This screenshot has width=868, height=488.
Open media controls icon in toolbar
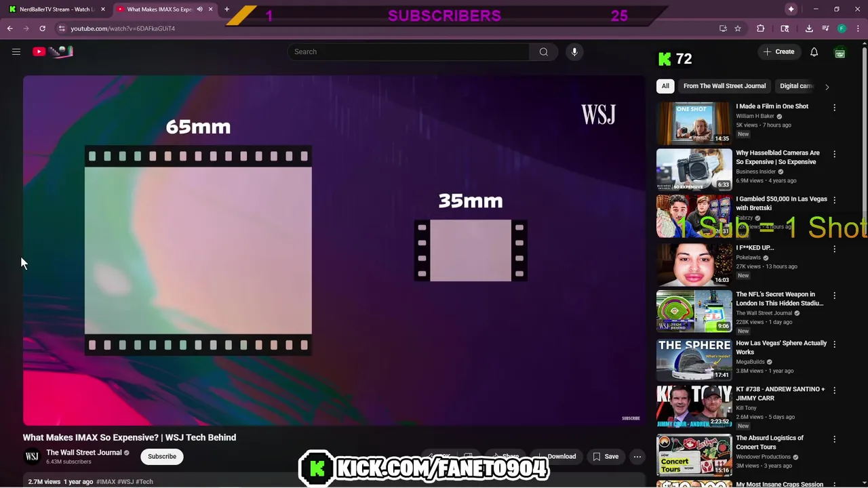pyautogui.click(x=825, y=28)
